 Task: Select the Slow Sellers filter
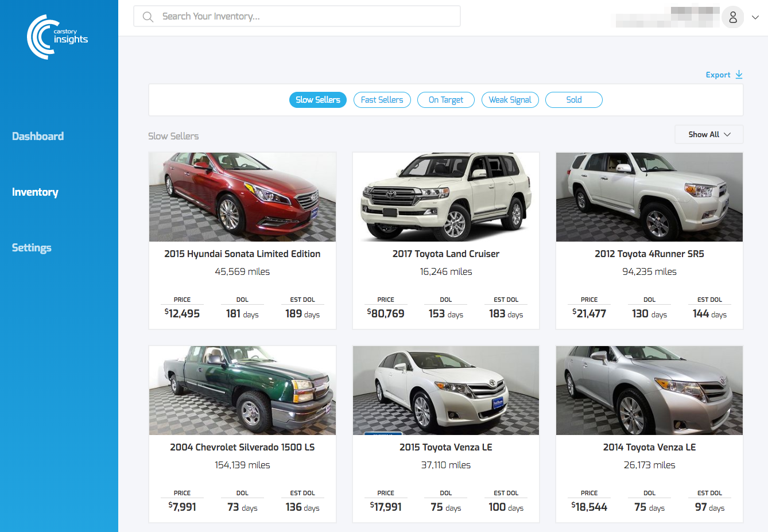click(318, 100)
